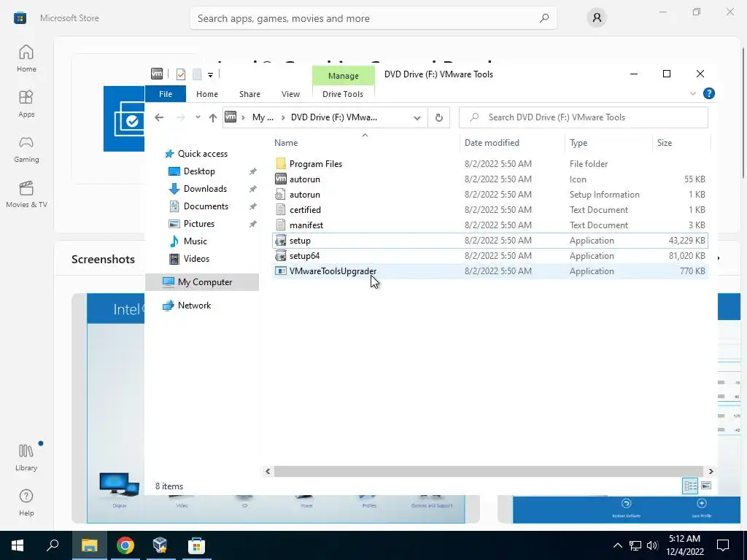Click Search DVD Drive (F:) VMware Tools box
The image size is (747, 560).
click(x=583, y=117)
